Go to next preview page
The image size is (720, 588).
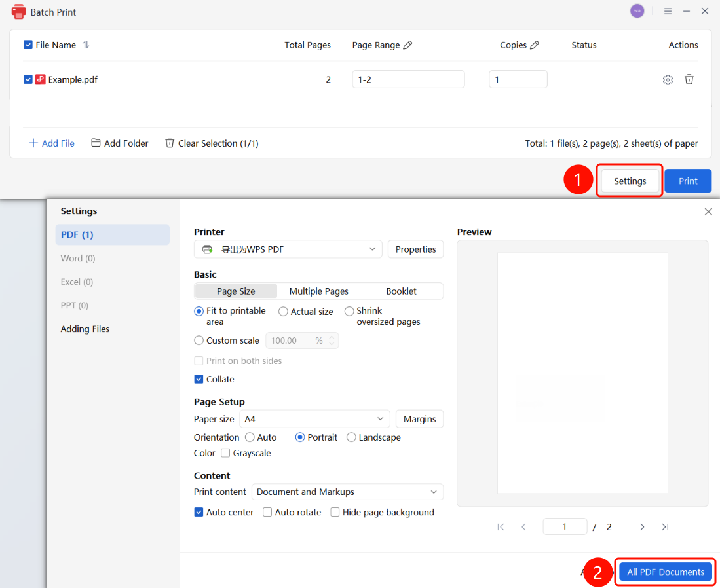pos(642,527)
